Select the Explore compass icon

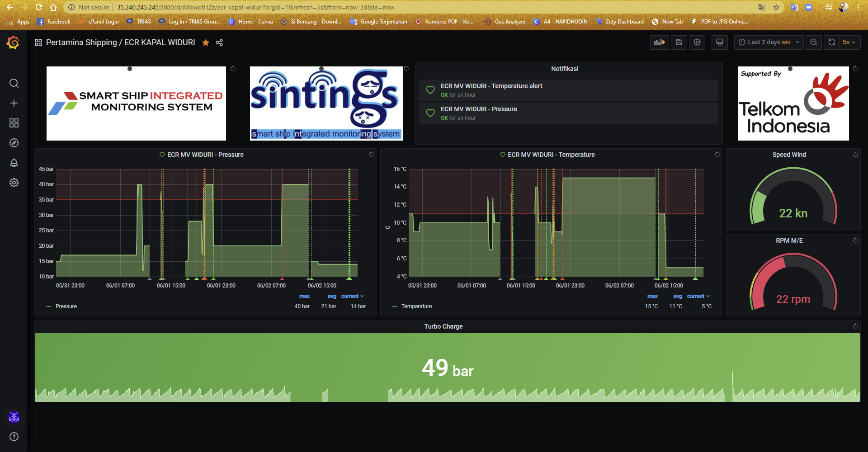tap(14, 143)
